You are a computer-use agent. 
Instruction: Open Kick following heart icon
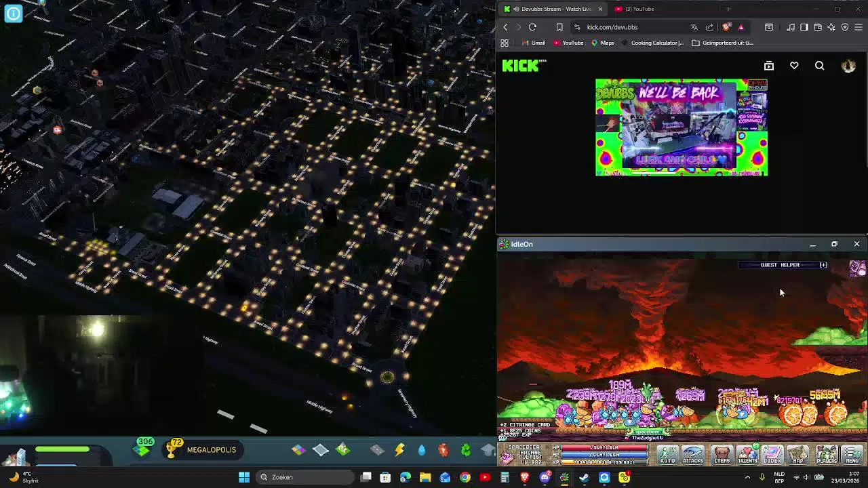pyautogui.click(x=794, y=66)
